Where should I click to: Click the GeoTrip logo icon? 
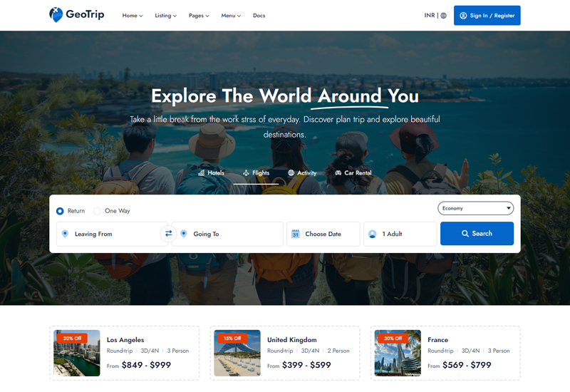[x=56, y=15]
